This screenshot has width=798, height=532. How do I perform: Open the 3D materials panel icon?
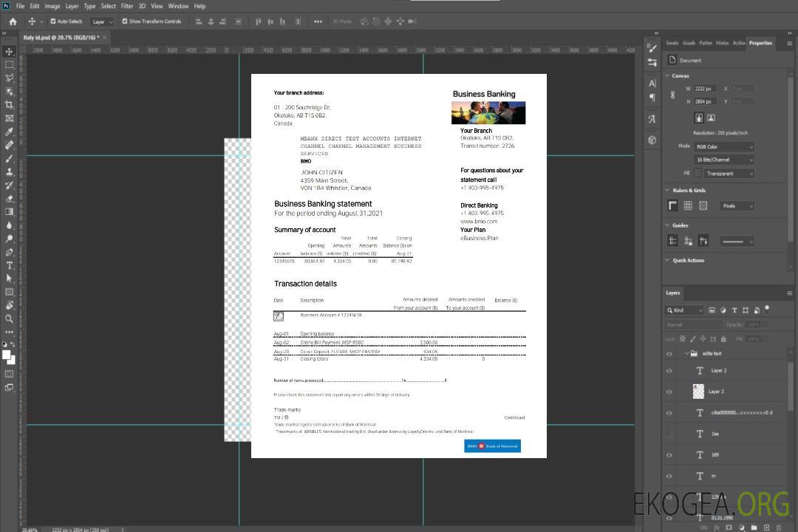652,140
